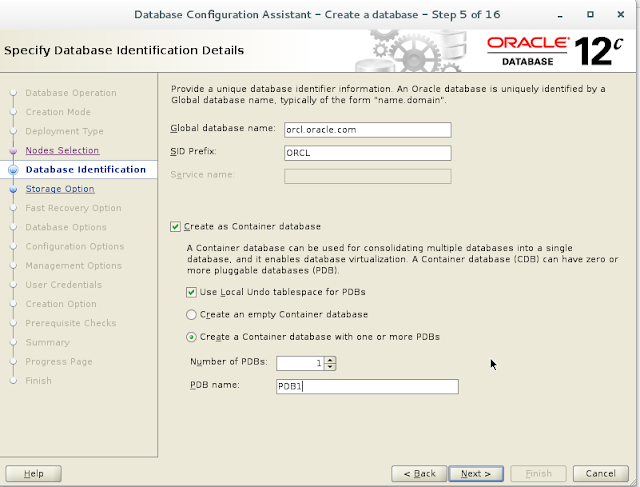
Task: Open the Storage Option step
Action: pyautogui.click(x=60, y=189)
